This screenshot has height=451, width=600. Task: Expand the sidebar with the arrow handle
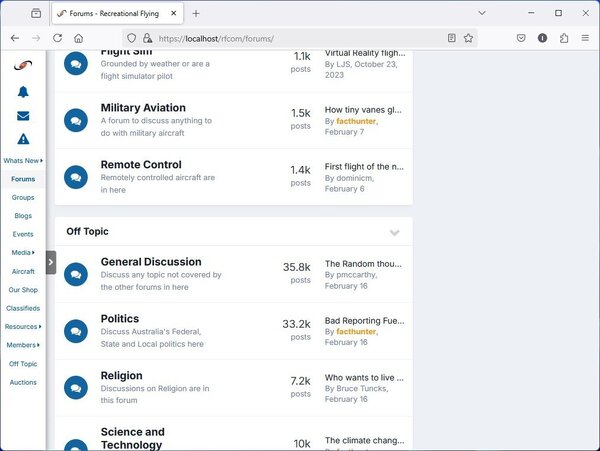[51, 262]
